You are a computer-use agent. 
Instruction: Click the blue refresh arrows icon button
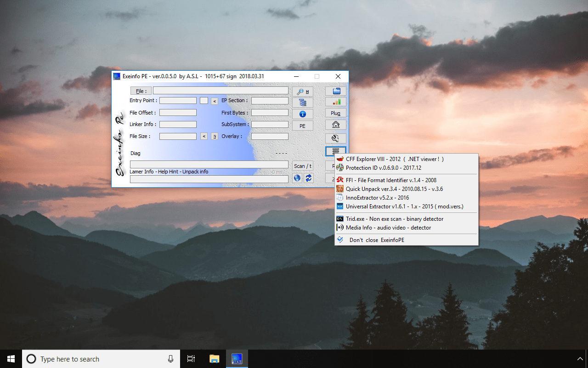coord(309,178)
